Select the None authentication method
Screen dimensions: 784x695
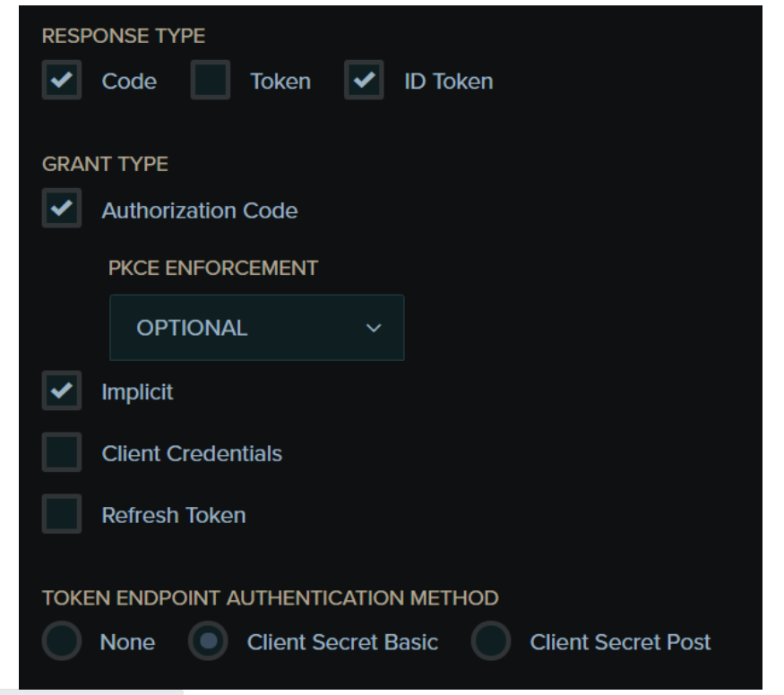[61, 642]
